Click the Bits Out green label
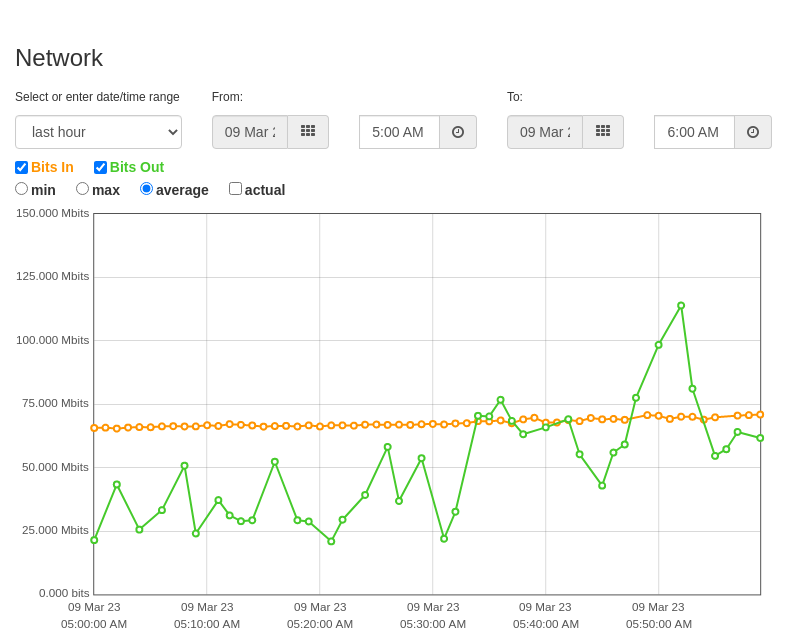 pyautogui.click(x=137, y=167)
